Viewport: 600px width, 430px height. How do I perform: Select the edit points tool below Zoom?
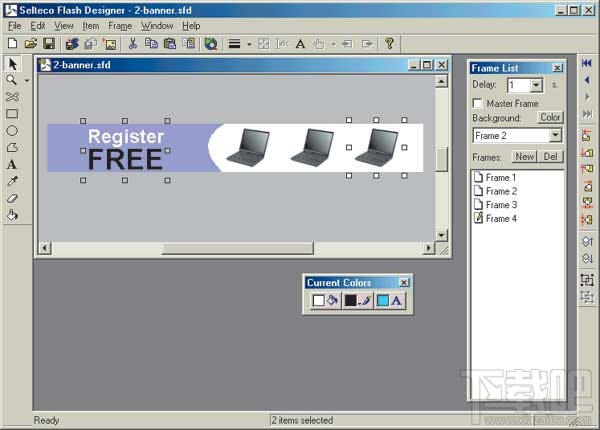(12, 97)
